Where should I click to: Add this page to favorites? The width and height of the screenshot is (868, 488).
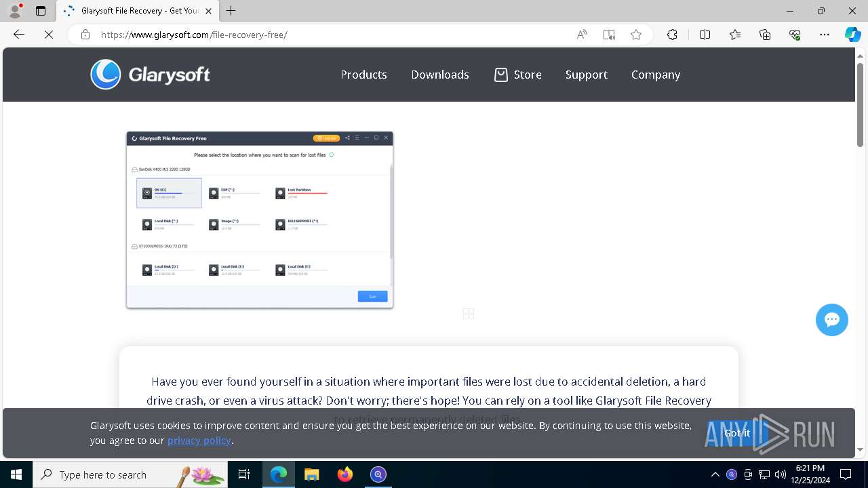[x=636, y=35]
